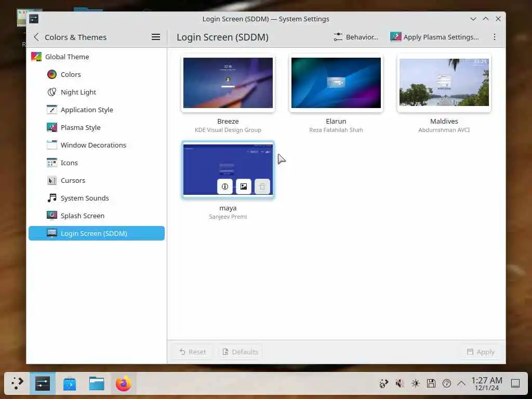Click the System Settings titlebar app icon
The height and width of the screenshot is (399, 532).
pyautogui.click(x=34, y=19)
